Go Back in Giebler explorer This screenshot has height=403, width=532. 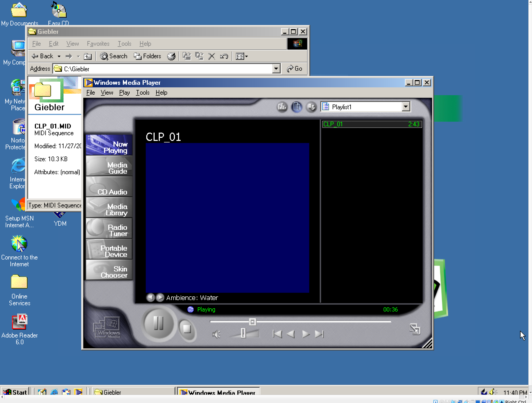tap(42, 56)
